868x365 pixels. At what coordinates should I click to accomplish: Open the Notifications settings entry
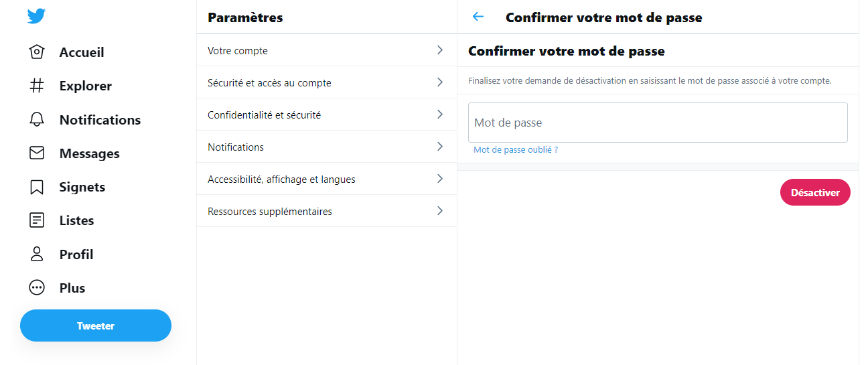click(327, 147)
